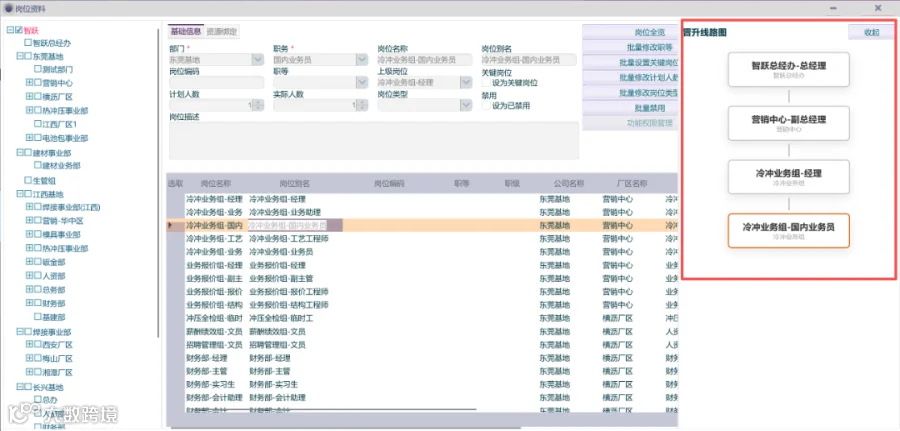Sort by the 岗位名称 column header
The height and width of the screenshot is (431, 900).
pos(216,184)
